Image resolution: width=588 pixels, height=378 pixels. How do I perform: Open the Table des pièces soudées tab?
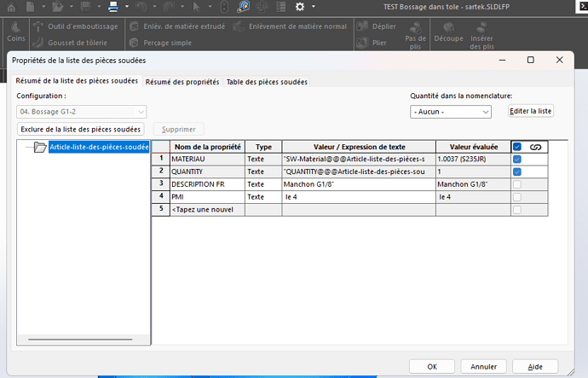click(266, 82)
